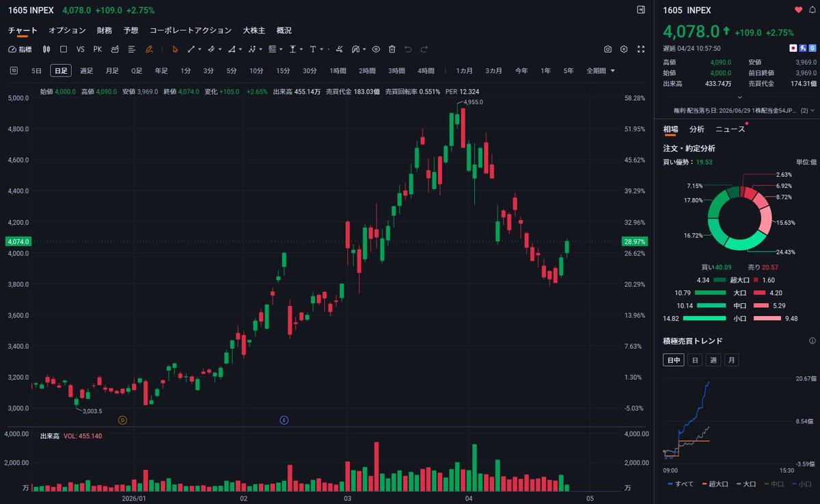Screen dimensions: 820x504
Task: Switch to 概況 tab
Action: pos(284,30)
